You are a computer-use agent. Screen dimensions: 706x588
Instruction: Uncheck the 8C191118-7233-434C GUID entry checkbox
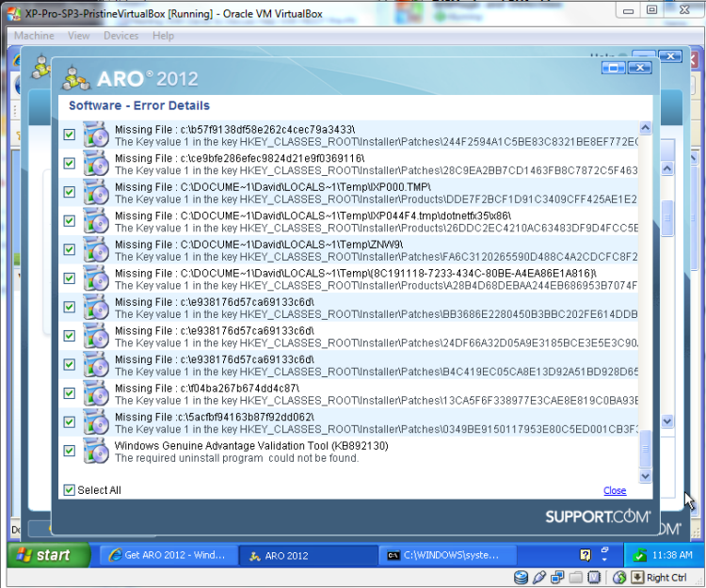pyautogui.click(x=70, y=278)
